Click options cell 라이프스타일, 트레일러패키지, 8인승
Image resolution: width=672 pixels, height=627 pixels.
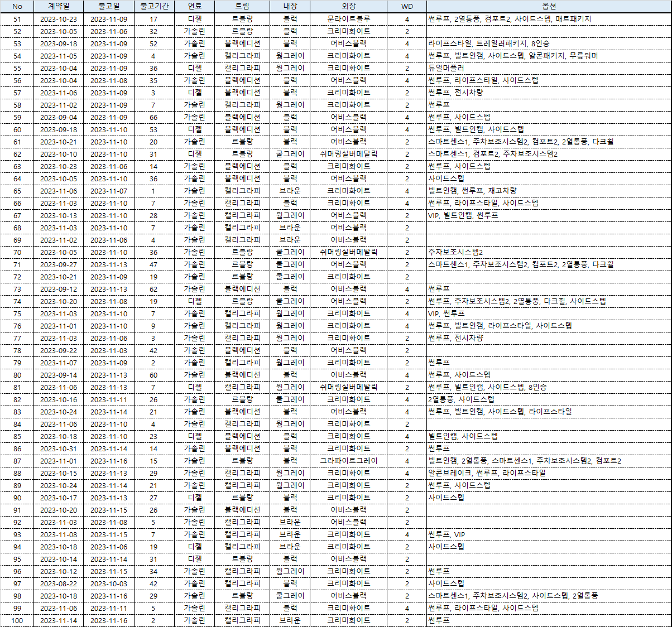[x=549, y=44]
